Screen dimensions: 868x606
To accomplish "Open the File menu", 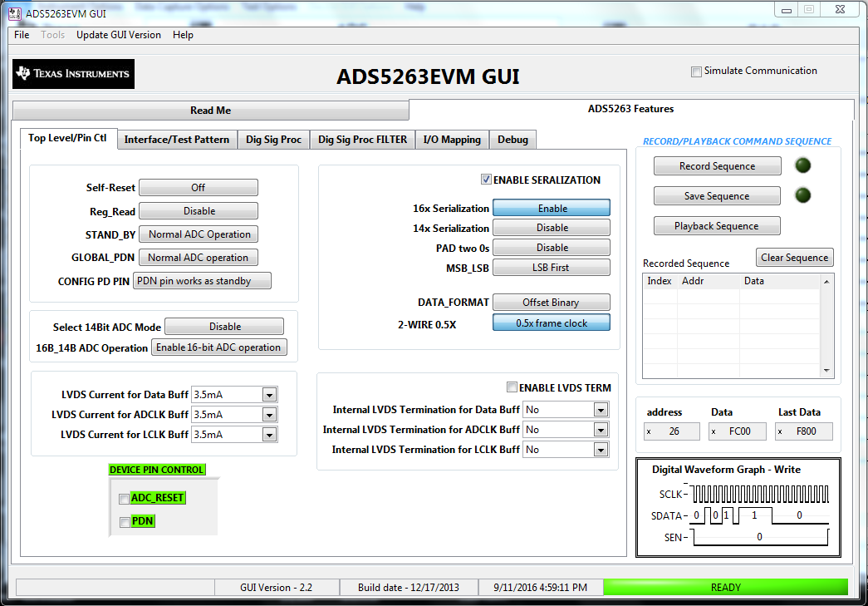I will pyautogui.click(x=22, y=35).
